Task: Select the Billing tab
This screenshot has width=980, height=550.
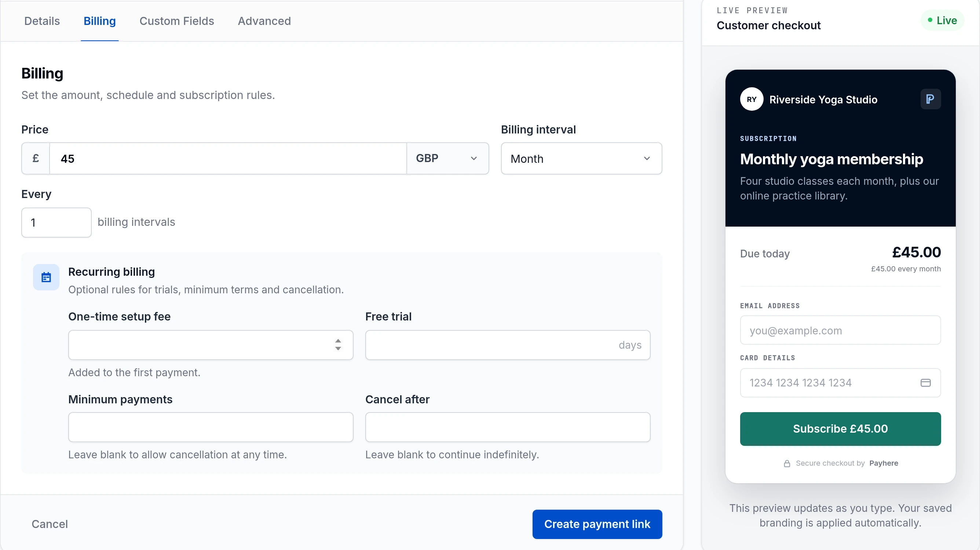Action: click(100, 21)
